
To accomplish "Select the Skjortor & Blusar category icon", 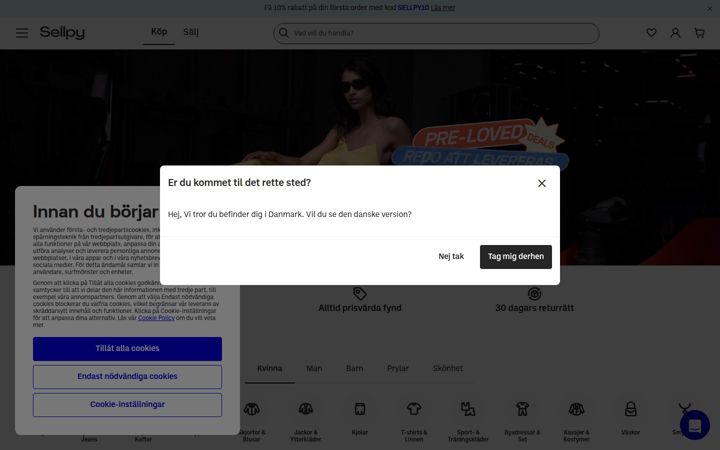I will (252, 409).
